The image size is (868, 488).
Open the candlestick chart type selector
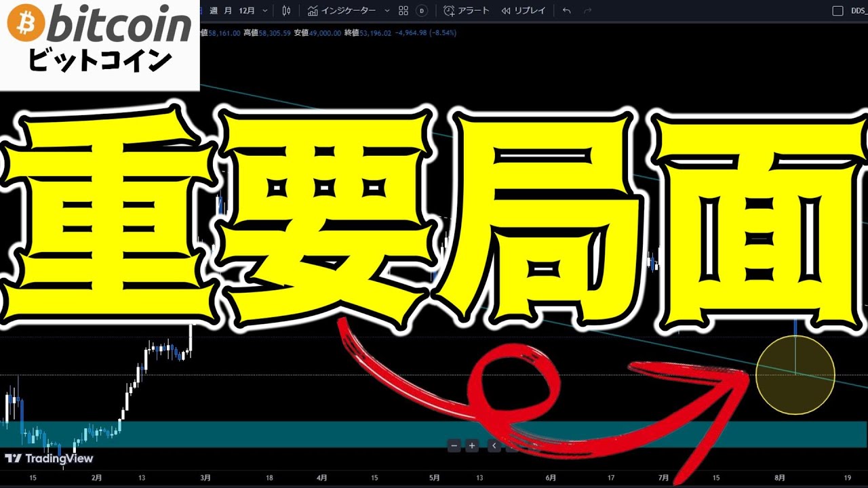pos(286,11)
